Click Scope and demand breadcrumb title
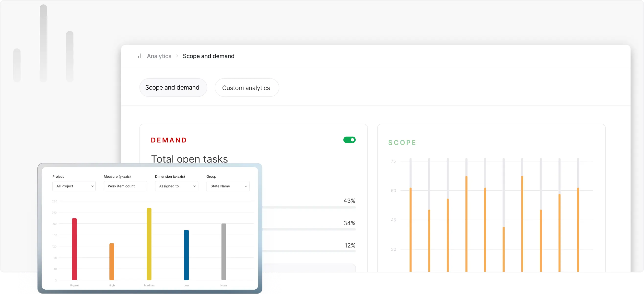Image resolution: width=644 pixels, height=294 pixels. coord(209,56)
